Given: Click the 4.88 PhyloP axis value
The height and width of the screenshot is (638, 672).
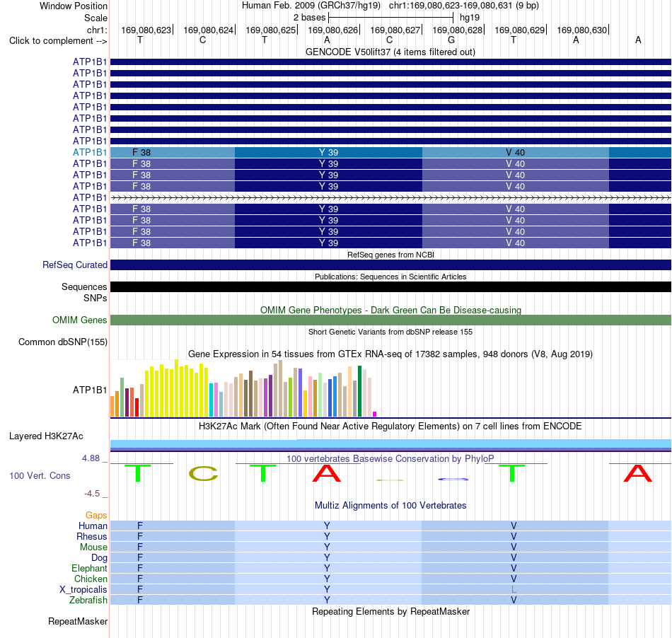Looking at the screenshot, I should [x=91, y=458].
